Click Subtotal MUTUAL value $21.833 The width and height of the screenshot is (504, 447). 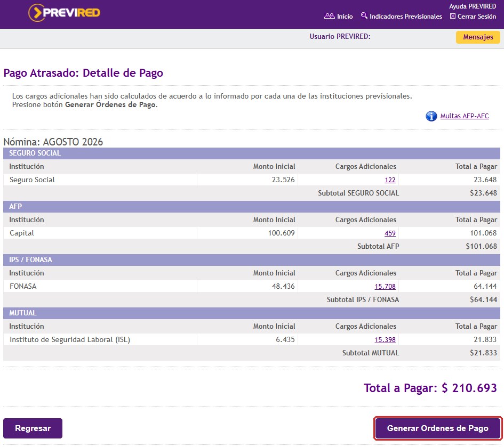tap(483, 353)
